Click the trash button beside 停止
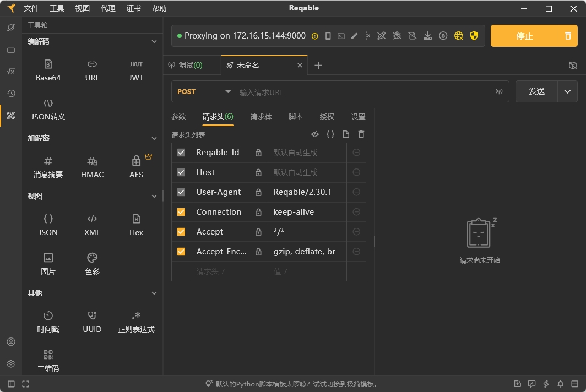 [x=568, y=36]
